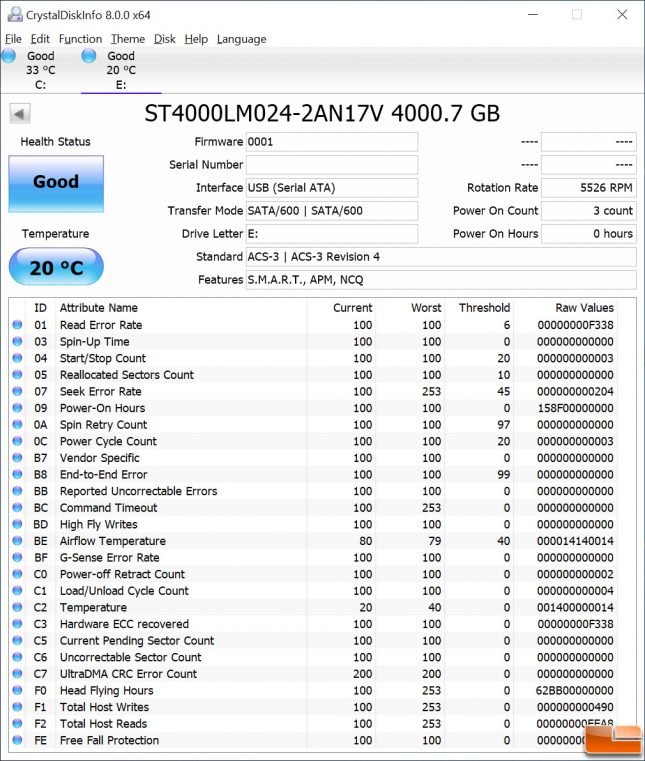Click status icon for Reported Uncorrectable Errors

point(17,491)
